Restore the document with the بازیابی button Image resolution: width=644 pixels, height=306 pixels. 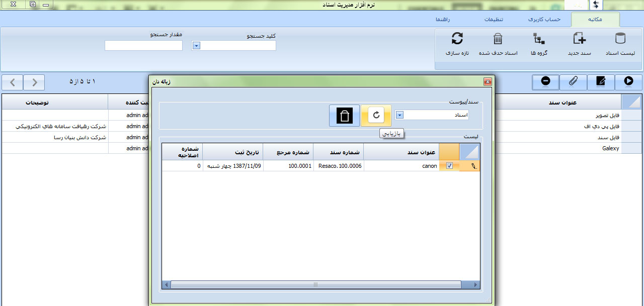pos(376,116)
